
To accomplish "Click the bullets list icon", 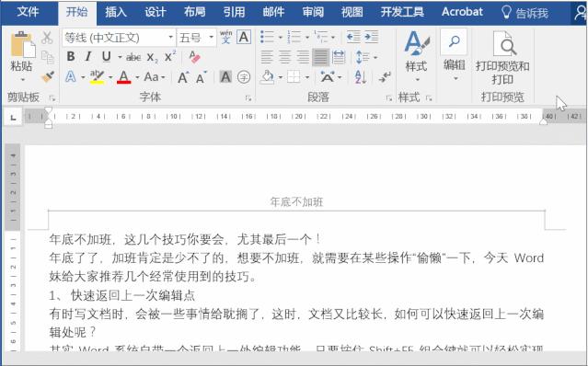I will pyautogui.click(x=267, y=37).
